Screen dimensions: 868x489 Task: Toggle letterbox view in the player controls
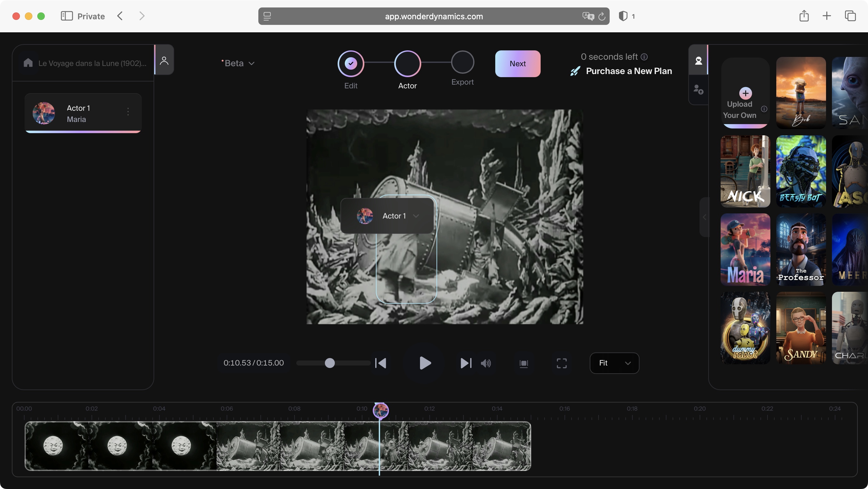pos(524,363)
